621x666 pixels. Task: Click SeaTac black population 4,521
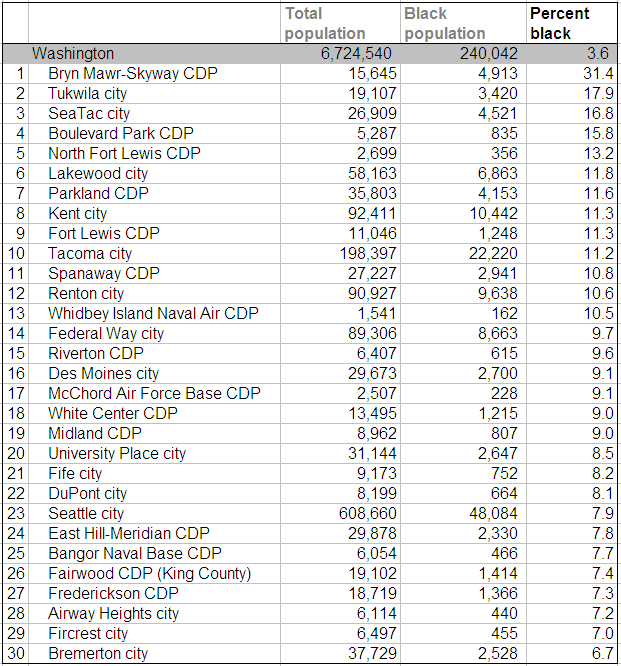pyautogui.click(x=498, y=113)
